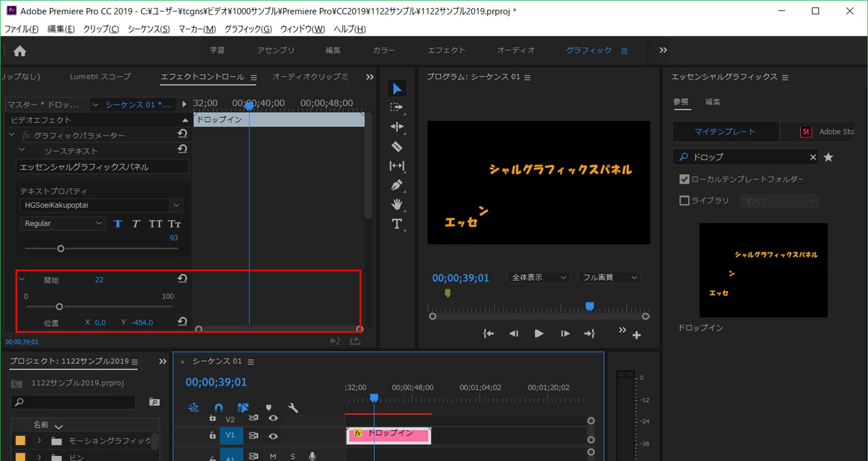Image resolution: width=868 pixels, height=461 pixels.
Task: Step forward one frame
Action: coord(565,333)
